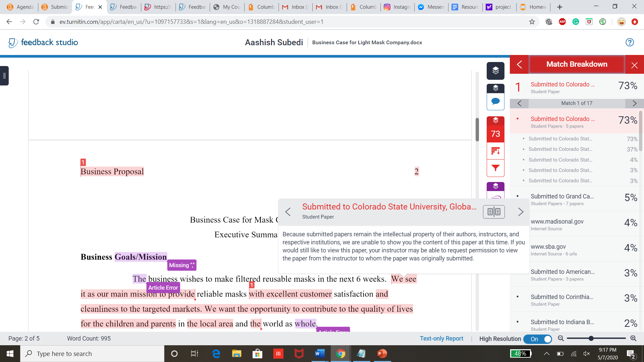Viewport: 644px width, 362px height.
Task: Click the volume muted speaker icon
Action: [x=587, y=354]
